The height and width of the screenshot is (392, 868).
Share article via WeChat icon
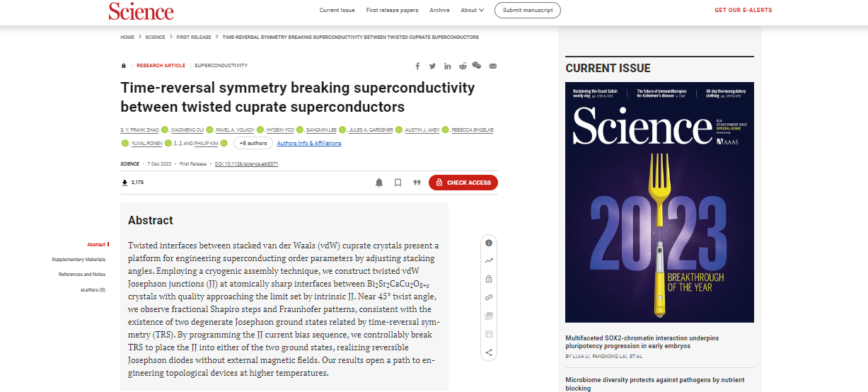point(477,66)
